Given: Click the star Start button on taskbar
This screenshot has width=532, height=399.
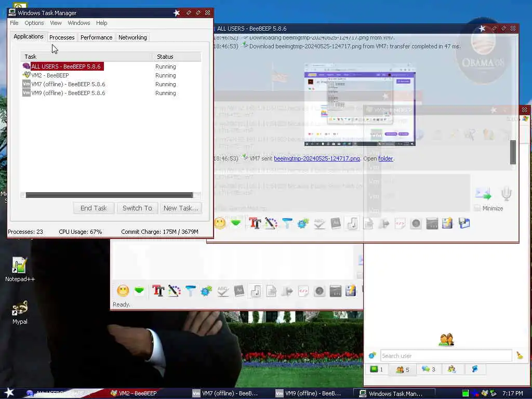Looking at the screenshot, I should coord(9,393).
